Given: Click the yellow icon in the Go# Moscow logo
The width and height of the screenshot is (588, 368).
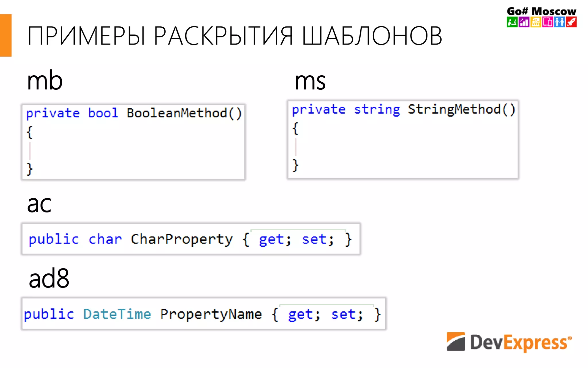Looking at the screenshot, I should 536,22.
